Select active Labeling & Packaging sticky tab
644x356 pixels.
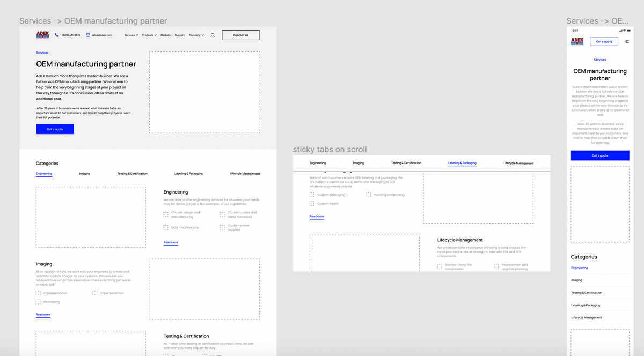pyautogui.click(x=462, y=163)
